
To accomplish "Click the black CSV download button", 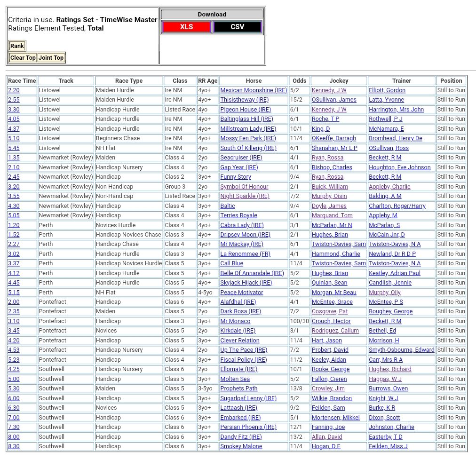I will 237,27.
